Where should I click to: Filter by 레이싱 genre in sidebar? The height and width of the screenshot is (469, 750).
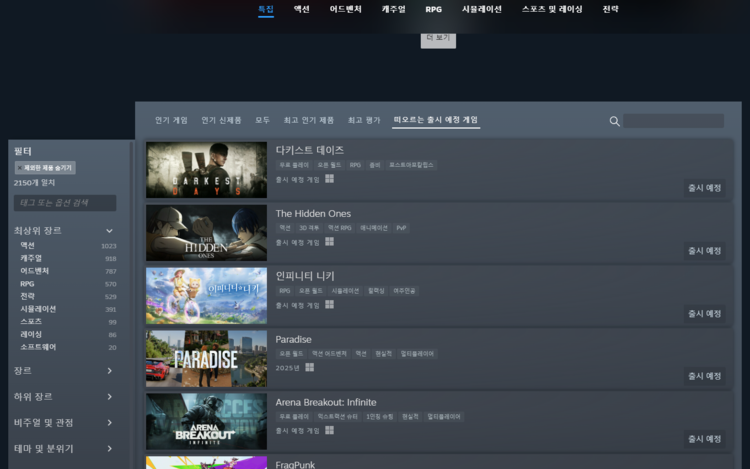31,334
